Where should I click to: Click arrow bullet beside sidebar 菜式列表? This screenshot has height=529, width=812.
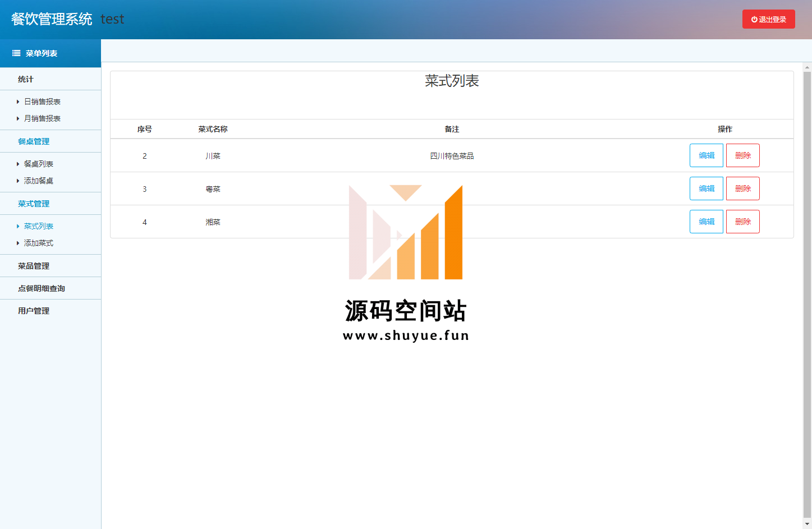point(18,226)
